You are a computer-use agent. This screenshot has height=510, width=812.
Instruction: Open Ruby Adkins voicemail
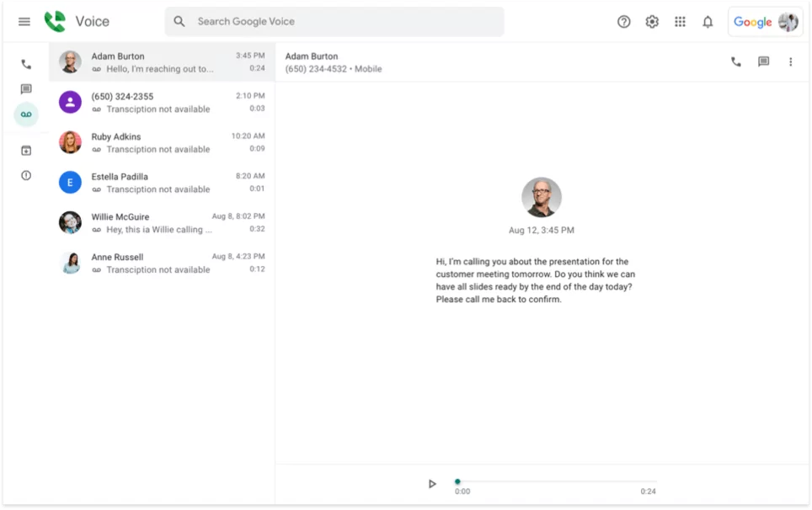162,142
